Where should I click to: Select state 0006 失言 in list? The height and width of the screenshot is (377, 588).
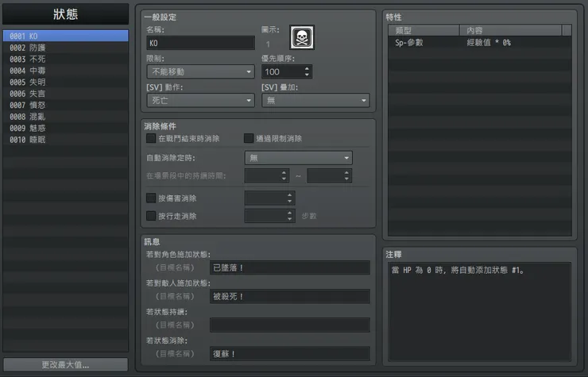pos(66,94)
